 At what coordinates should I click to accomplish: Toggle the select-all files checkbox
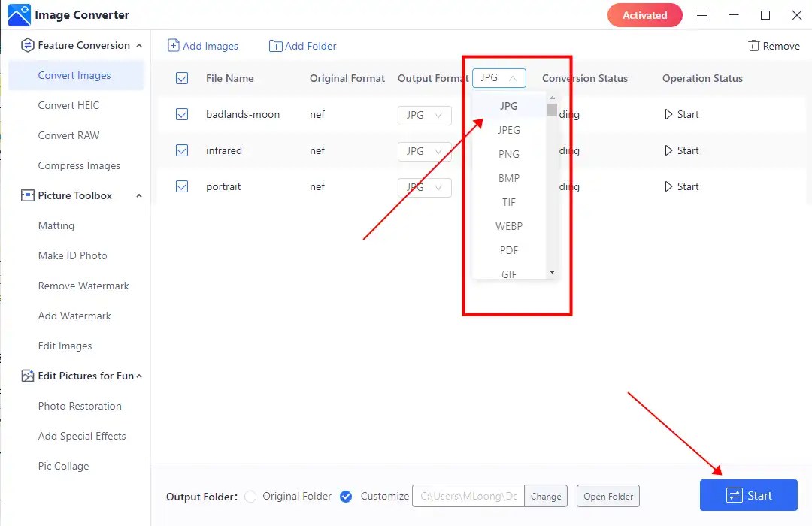182,78
